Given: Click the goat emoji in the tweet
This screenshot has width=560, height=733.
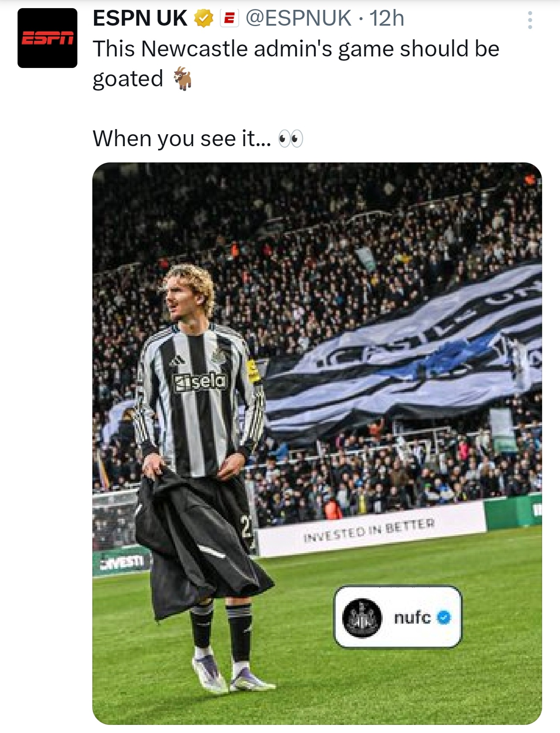Looking at the screenshot, I should (x=183, y=79).
